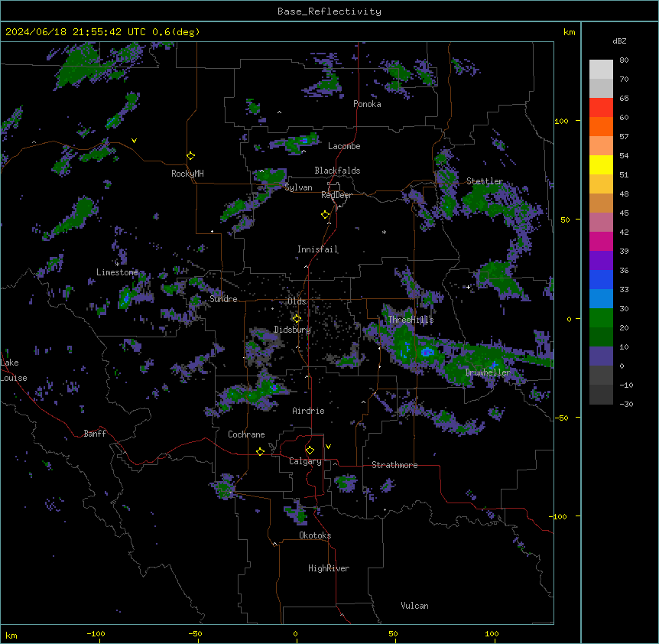This screenshot has height=644, width=659.
Task: Click the Base_Reflectivity title
Action: 329,11
